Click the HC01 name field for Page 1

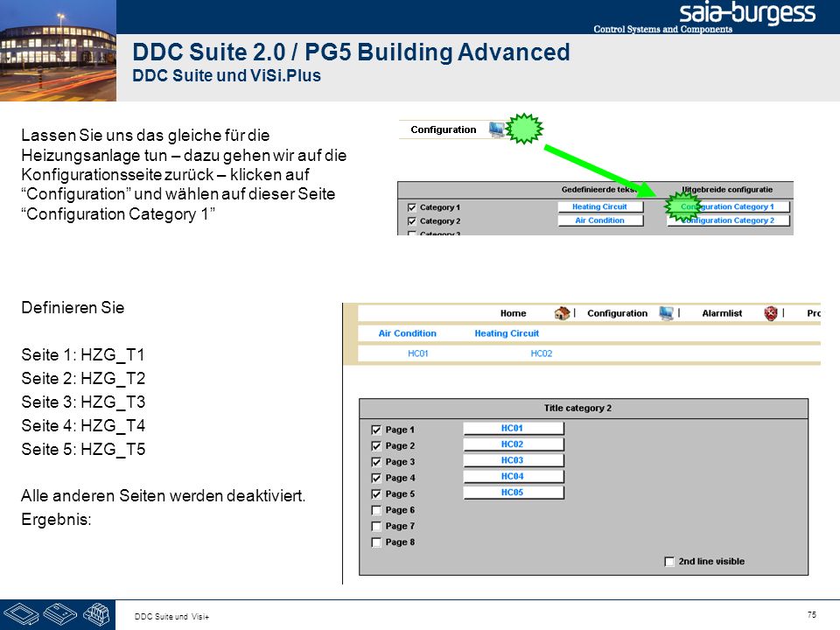(x=514, y=428)
